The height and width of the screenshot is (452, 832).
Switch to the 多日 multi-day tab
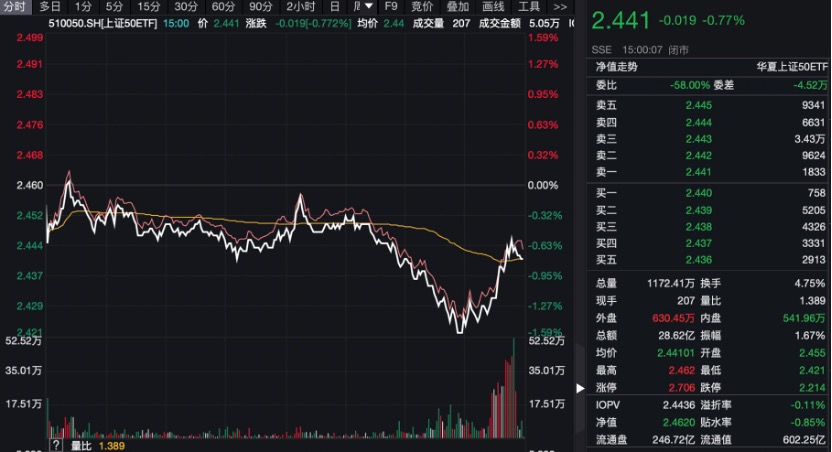[50, 7]
